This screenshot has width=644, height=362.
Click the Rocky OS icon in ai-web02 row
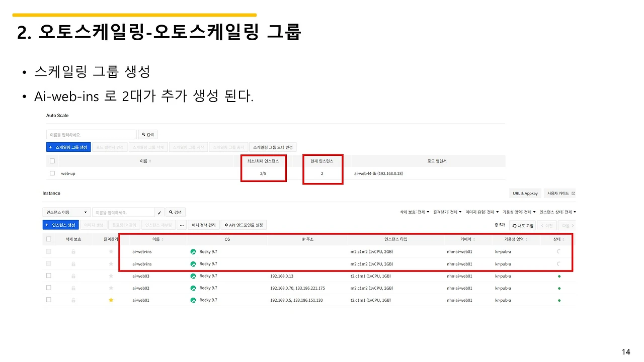[x=193, y=288]
